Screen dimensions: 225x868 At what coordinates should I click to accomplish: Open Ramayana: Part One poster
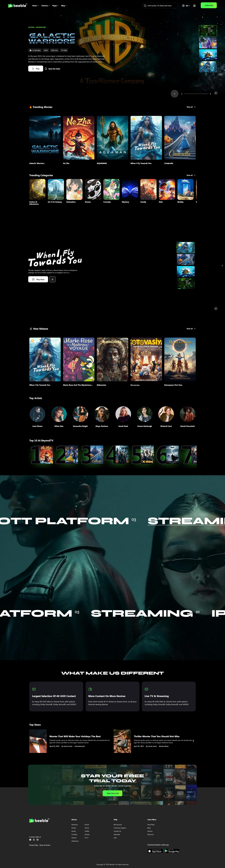point(180,360)
